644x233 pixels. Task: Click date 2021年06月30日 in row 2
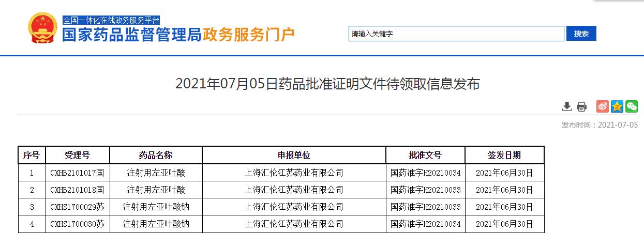point(504,190)
